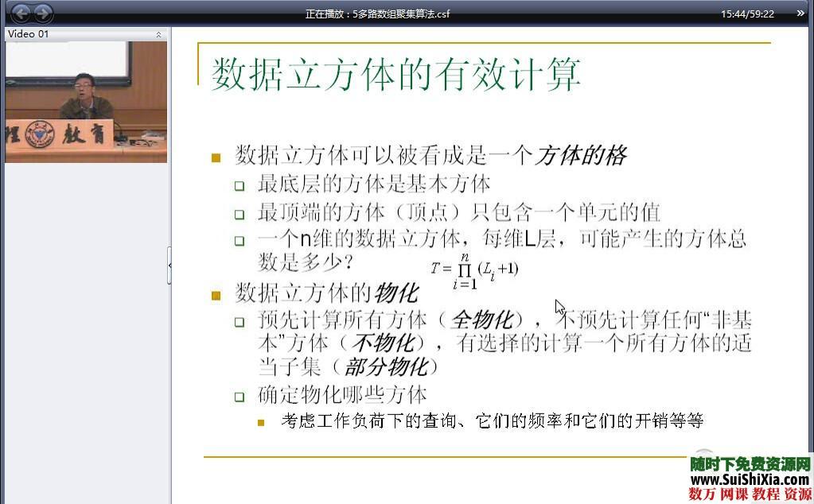Viewport: 814px width, 504px height.
Task: Collapse the Video 01 panel with its chevron
Action: (158, 34)
